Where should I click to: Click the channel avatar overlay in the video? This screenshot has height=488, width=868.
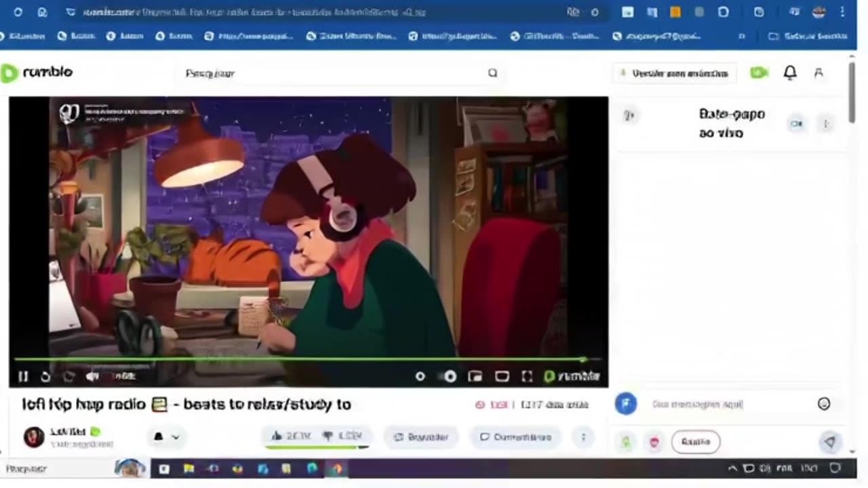click(68, 114)
